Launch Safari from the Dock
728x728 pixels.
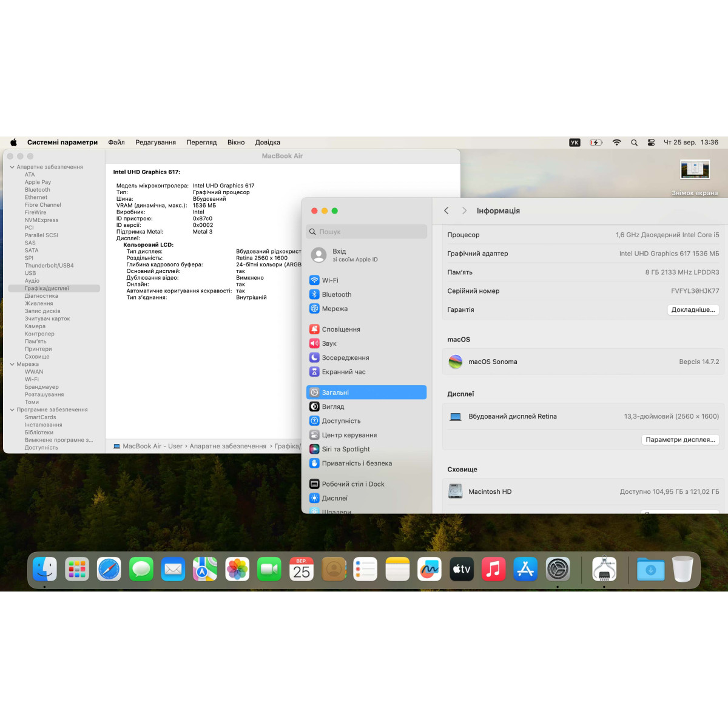point(109,569)
